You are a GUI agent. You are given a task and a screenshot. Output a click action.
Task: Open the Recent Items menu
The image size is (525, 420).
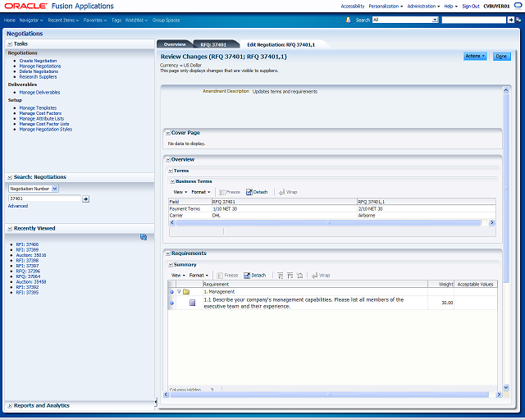[63, 20]
